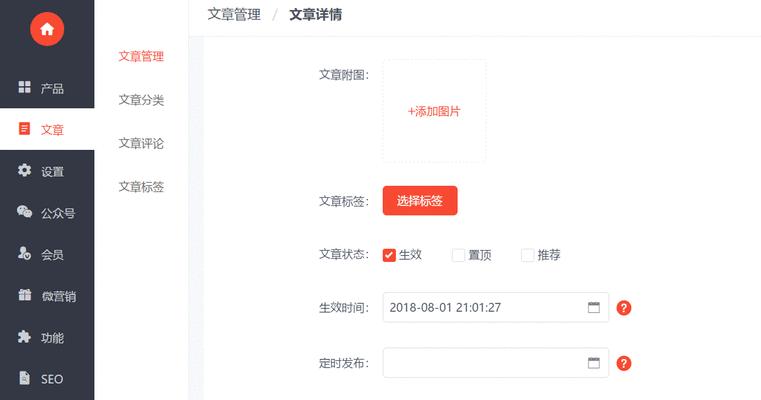Open 产品 in the sidebar

click(47, 88)
